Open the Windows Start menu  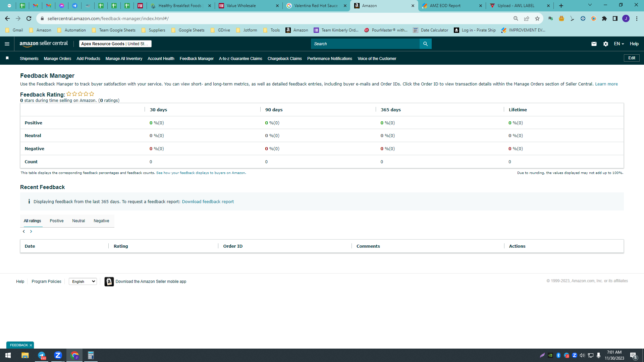click(8, 355)
